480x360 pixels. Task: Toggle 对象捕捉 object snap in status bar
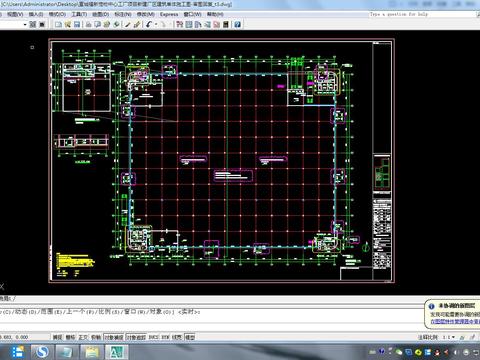coord(114,337)
